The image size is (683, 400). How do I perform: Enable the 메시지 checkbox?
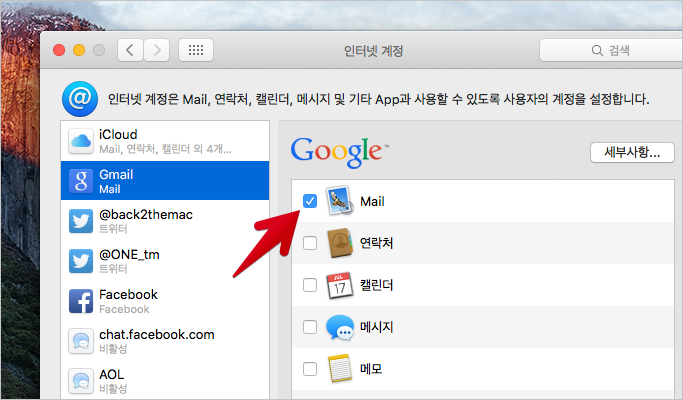pos(310,327)
